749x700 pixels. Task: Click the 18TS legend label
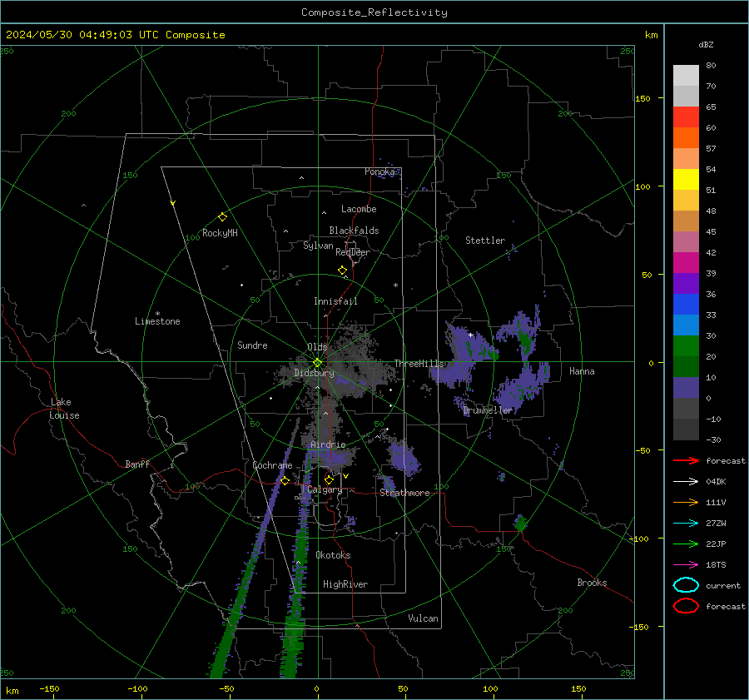[716, 565]
